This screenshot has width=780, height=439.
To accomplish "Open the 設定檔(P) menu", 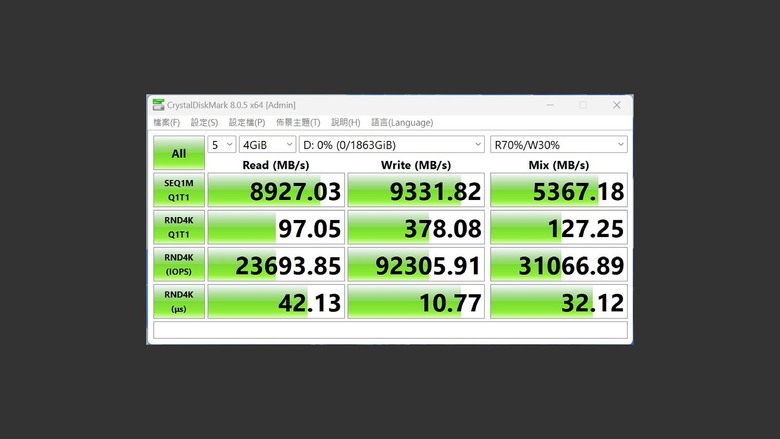I will 247,122.
